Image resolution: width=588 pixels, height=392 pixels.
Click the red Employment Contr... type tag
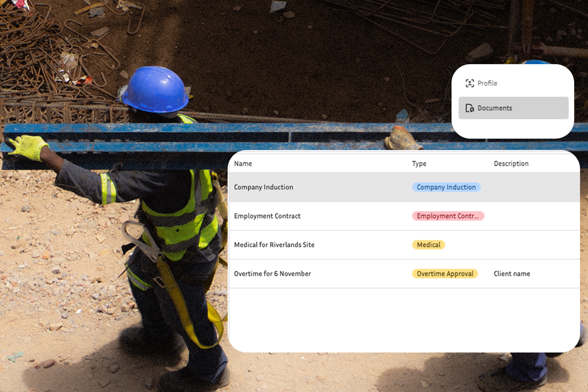(448, 216)
